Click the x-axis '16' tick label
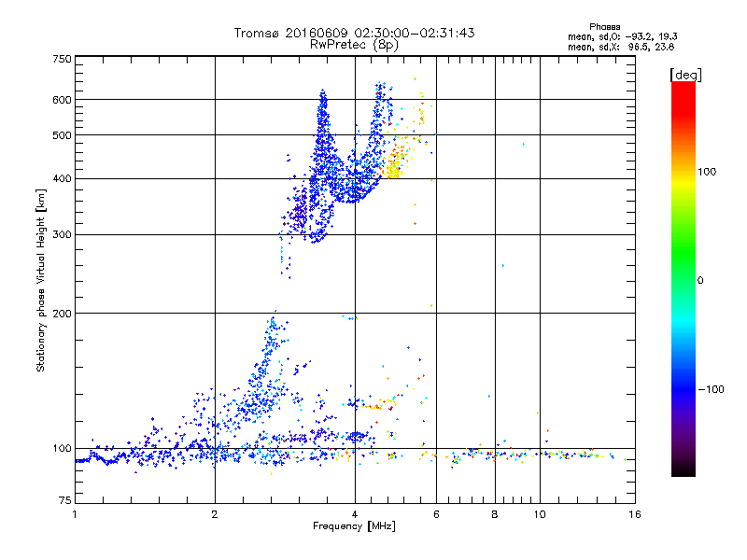Image resolution: width=747 pixels, height=560 pixels. coord(635,514)
